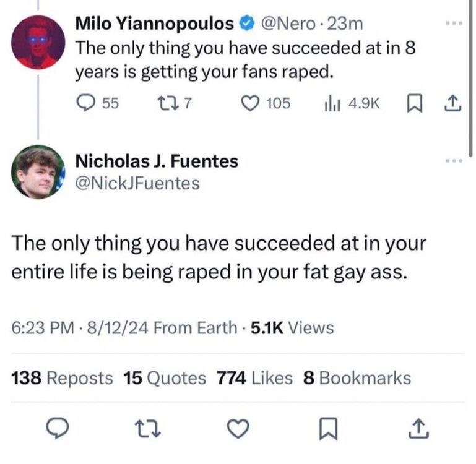View analytics showing 4.9K views
Screen dimensions: 476x464
click(x=326, y=104)
